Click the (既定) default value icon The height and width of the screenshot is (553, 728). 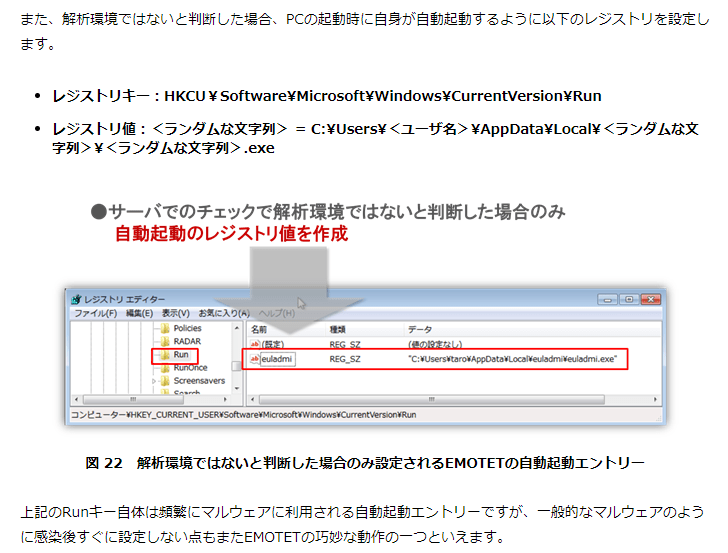click(254, 343)
